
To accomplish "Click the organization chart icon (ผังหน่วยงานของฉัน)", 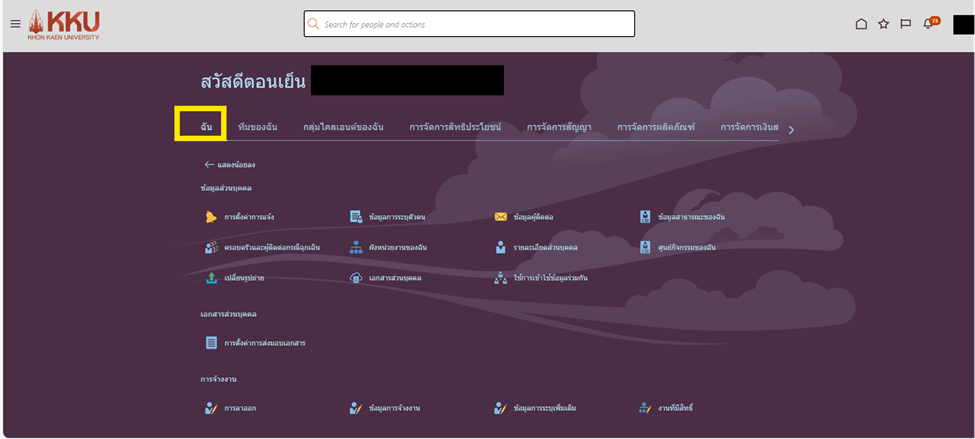I will coord(356,247).
